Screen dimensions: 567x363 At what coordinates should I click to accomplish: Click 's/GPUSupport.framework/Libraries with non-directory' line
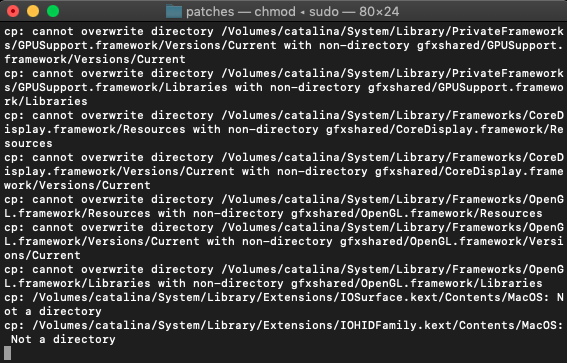[284, 87]
